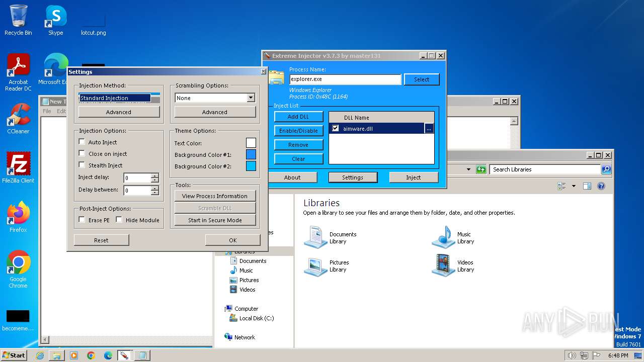Click Advanced under Injection Method

(119, 112)
